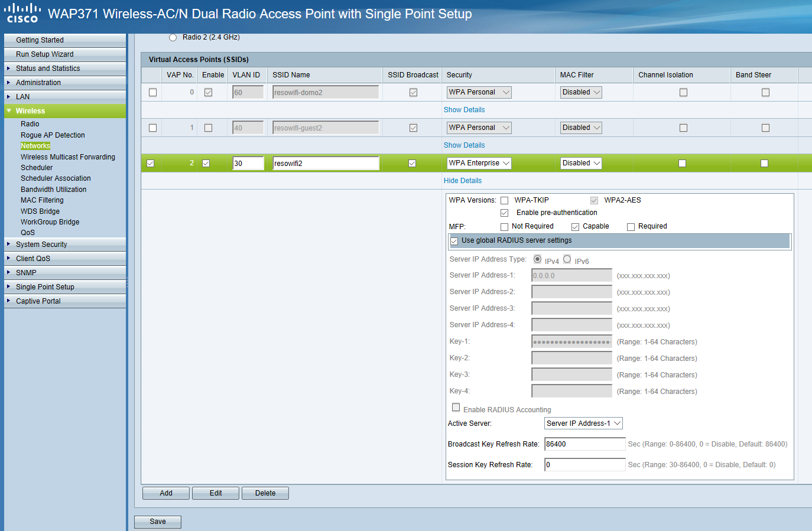
Task: Expand Captive Portal menu
Action: tap(65, 301)
